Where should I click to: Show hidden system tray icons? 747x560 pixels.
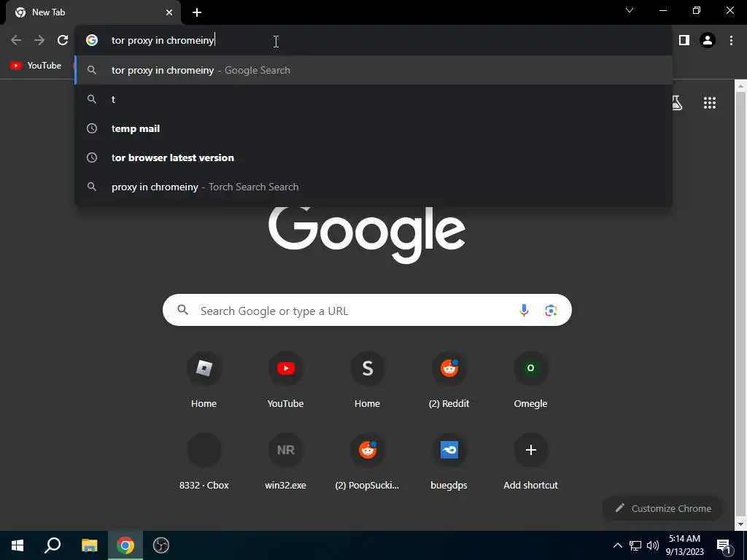[x=617, y=545]
